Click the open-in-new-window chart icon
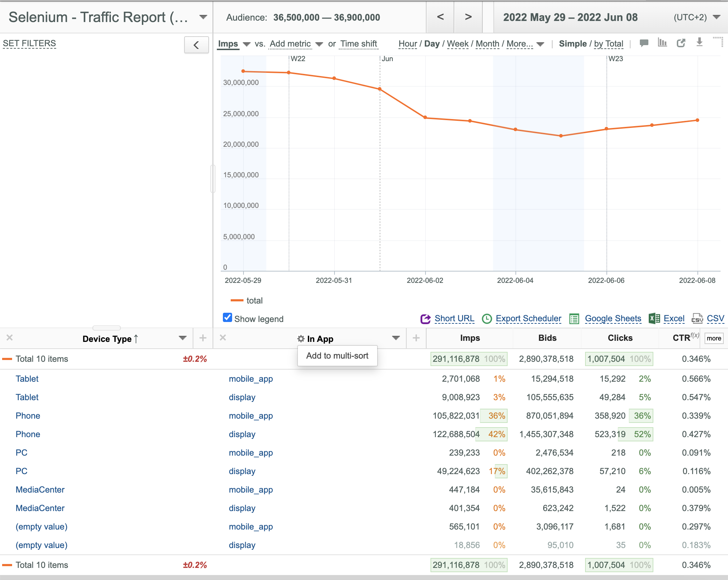 pyautogui.click(x=681, y=43)
